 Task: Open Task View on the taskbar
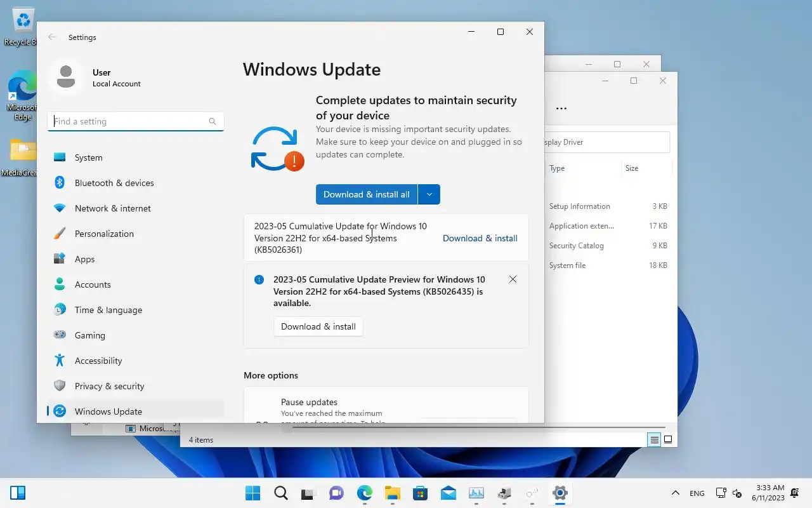tap(308, 493)
